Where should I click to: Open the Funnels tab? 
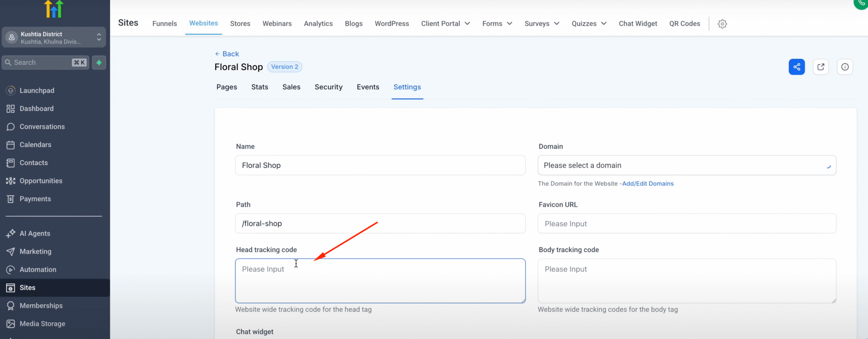tap(164, 23)
